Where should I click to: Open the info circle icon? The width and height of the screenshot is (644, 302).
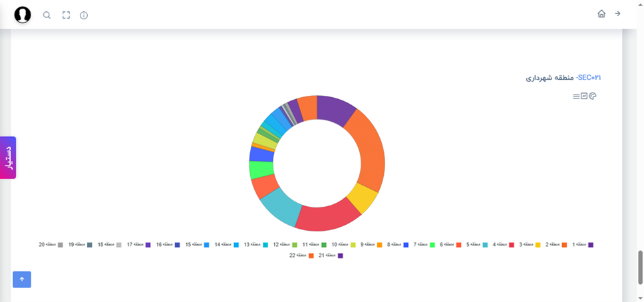click(x=84, y=15)
